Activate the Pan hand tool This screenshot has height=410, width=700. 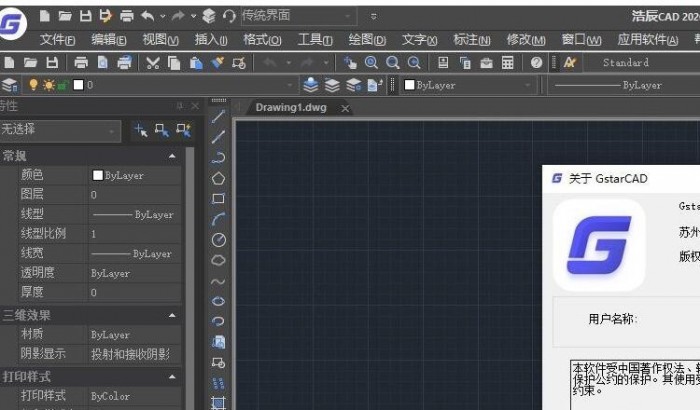350,63
